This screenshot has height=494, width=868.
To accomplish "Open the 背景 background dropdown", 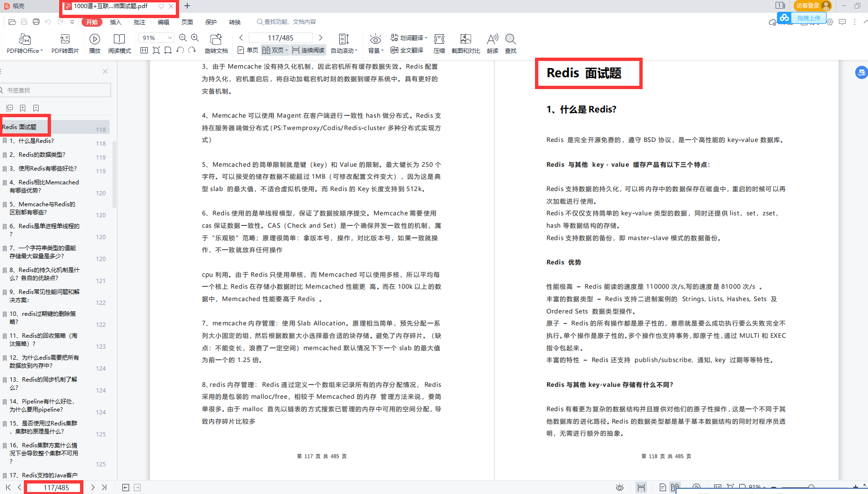I will [x=375, y=43].
